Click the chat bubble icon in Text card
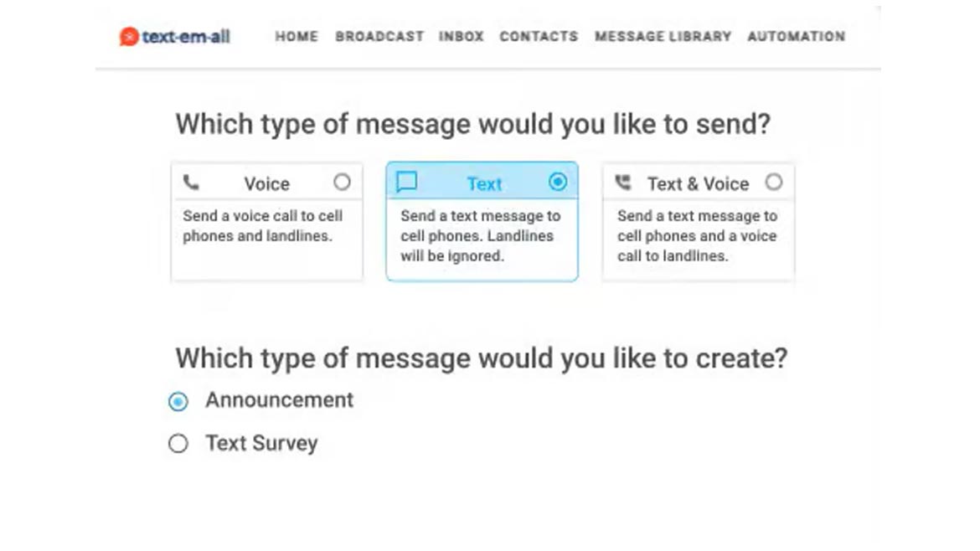This screenshot has height=551, width=980. (x=406, y=183)
